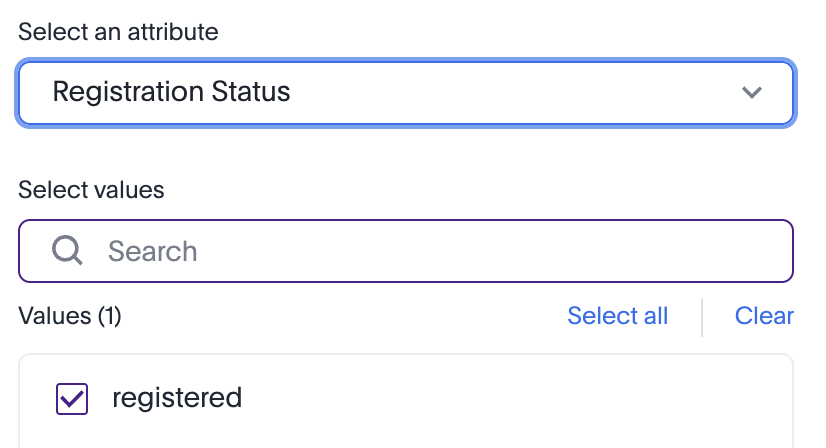Viewport: 826px width, 448px height.
Task: Click the Select values label
Action: [91, 189]
